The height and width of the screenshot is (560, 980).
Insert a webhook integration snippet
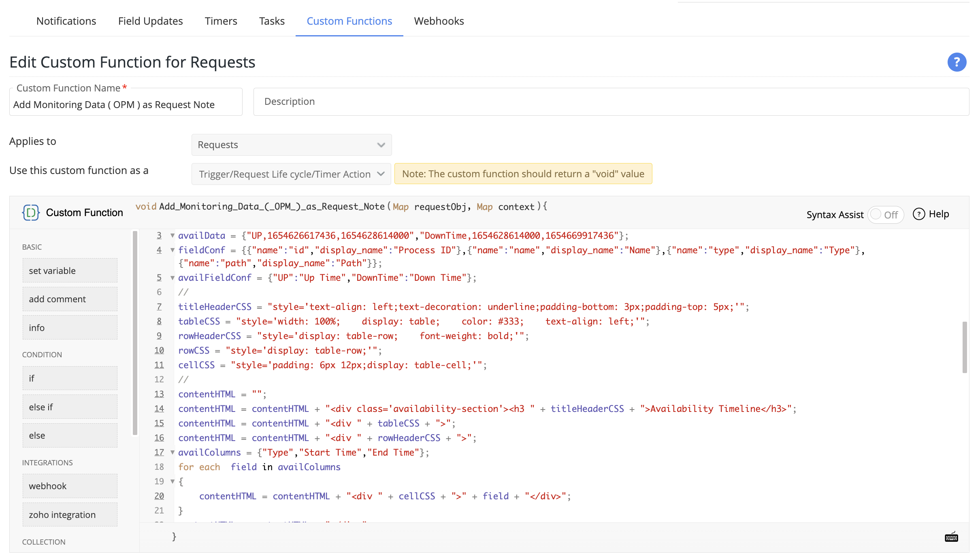pyautogui.click(x=70, y=486)
